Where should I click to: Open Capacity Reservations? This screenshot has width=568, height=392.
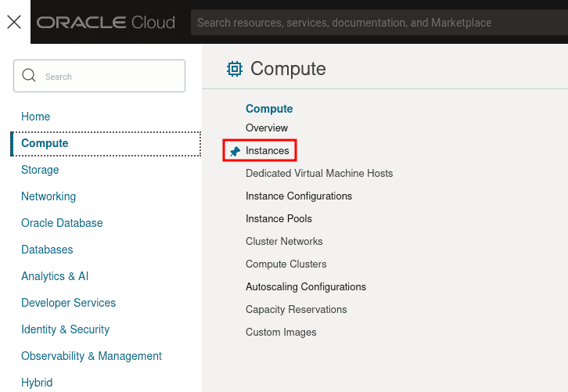(x=297, y=309)
